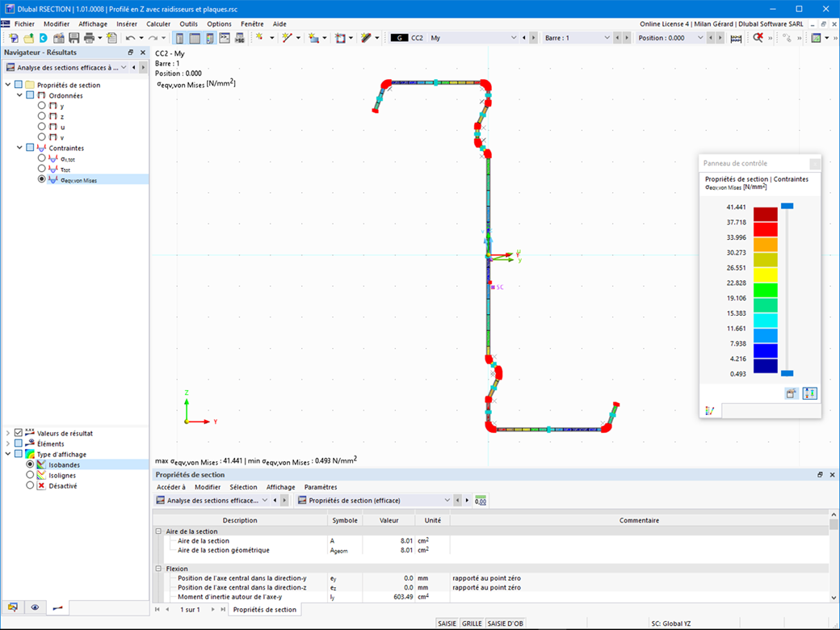840x630 pixels.
Task: Toggle the Control panel colour-scale icon
Action: [x=209, y=38]
